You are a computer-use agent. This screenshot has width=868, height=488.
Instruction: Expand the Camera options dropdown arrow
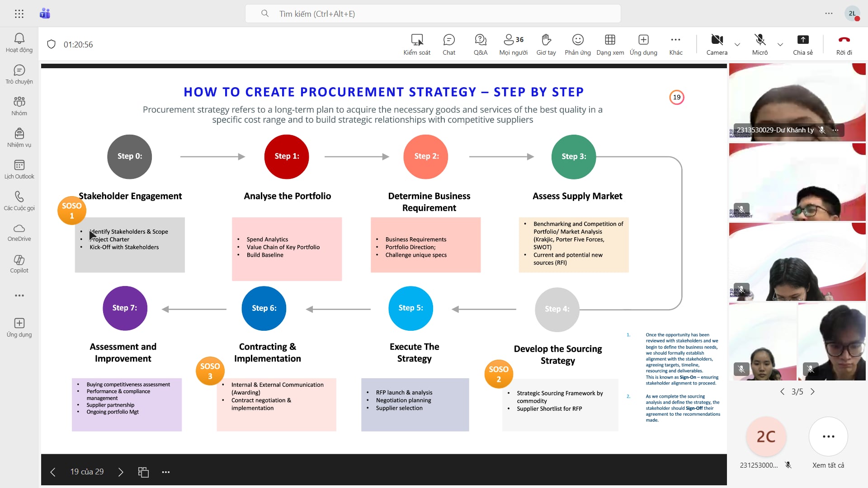[737, 44]
